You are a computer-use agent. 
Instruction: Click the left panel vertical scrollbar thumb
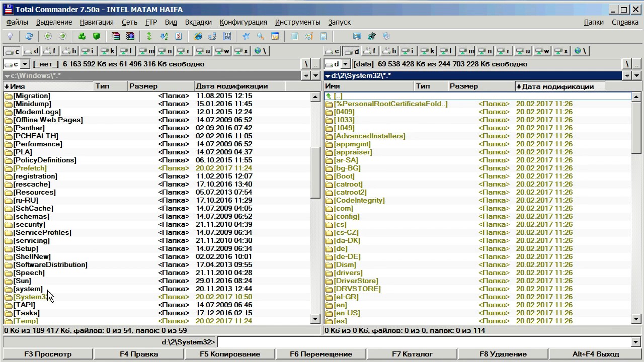coord(315,173)
